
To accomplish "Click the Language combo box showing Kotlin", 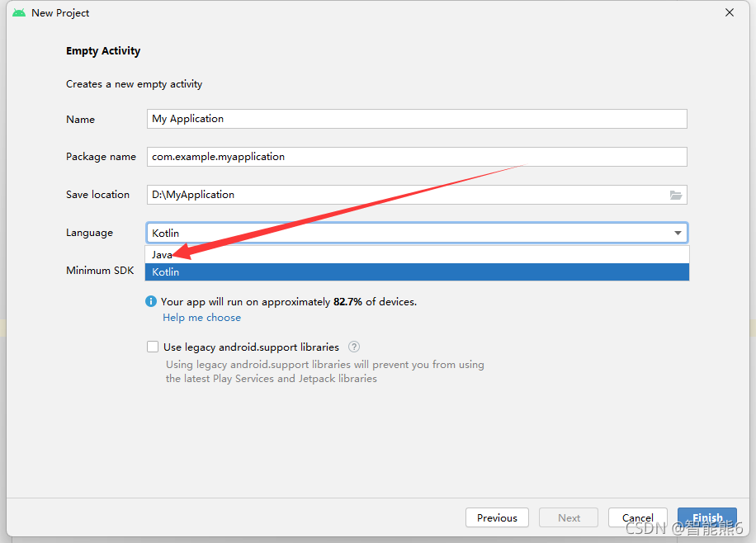I will click(417, 233).
